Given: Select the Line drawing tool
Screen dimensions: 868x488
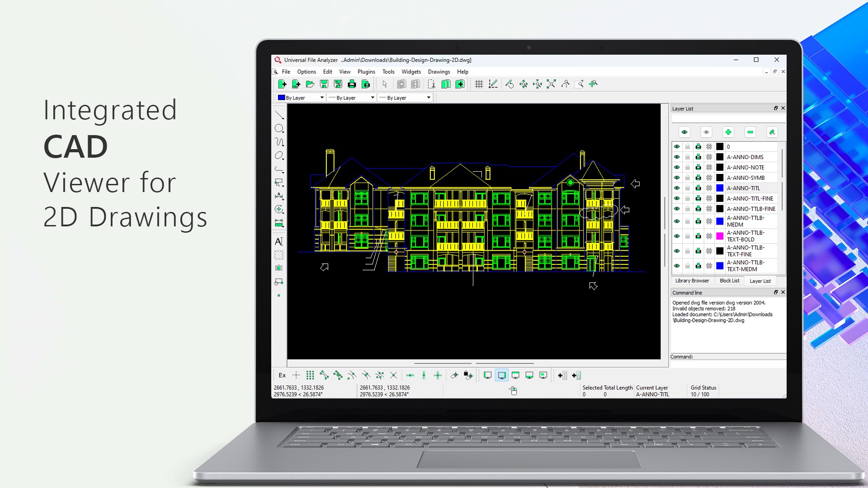Looking at the screenshot, I should [x=279, y=115].
